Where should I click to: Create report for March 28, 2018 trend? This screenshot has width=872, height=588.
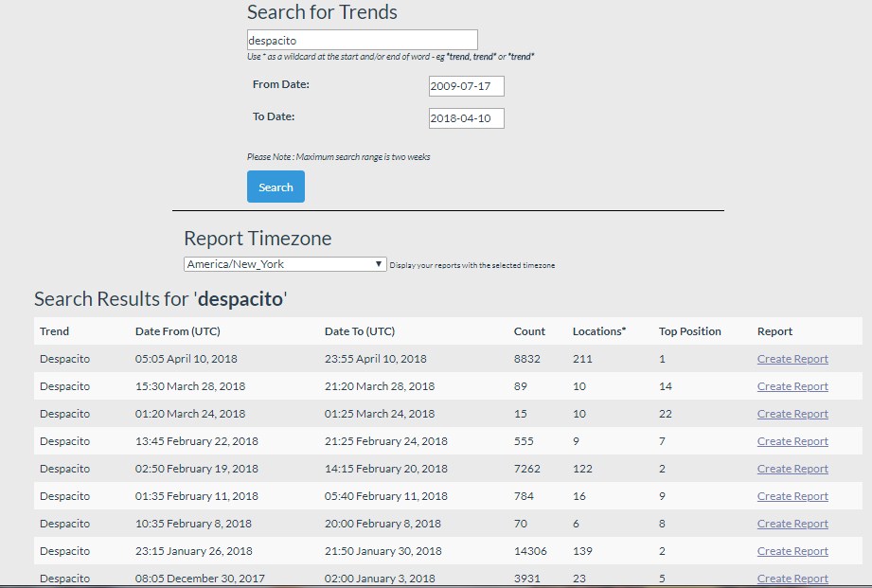(792, 386)
